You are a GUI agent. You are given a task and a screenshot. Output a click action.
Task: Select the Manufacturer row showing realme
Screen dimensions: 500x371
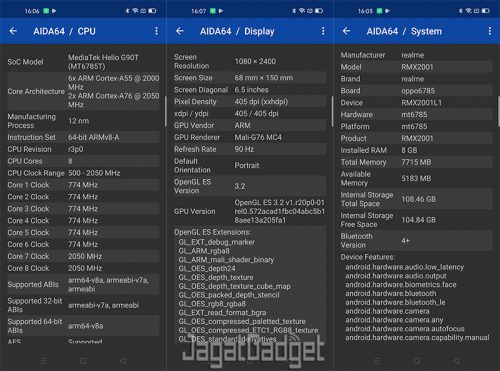(x=416, y=55)
